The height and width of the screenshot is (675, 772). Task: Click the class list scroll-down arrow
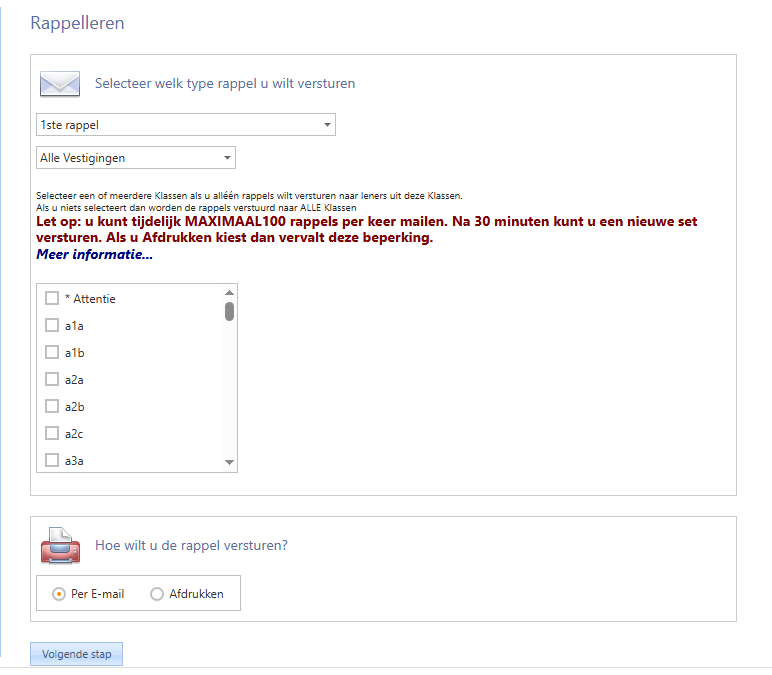coord(229,463)
